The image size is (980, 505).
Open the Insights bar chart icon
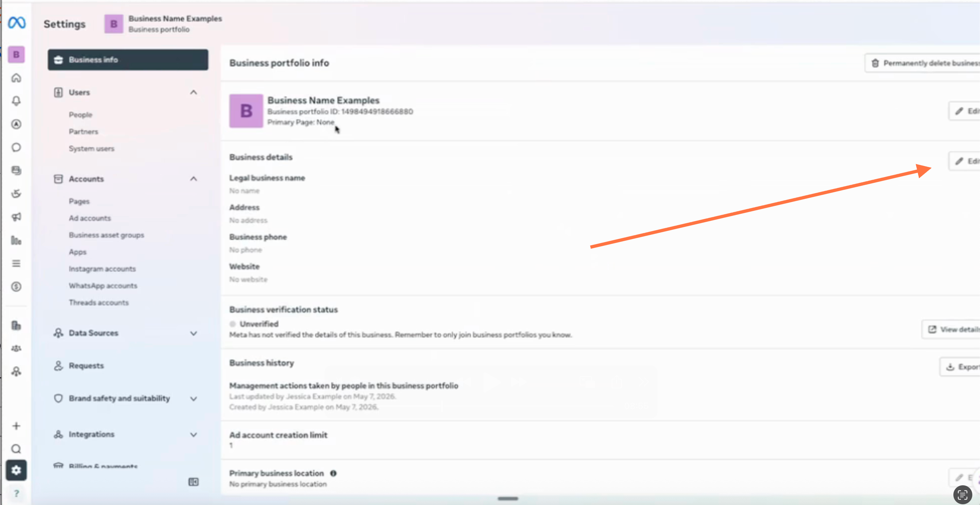16,240
